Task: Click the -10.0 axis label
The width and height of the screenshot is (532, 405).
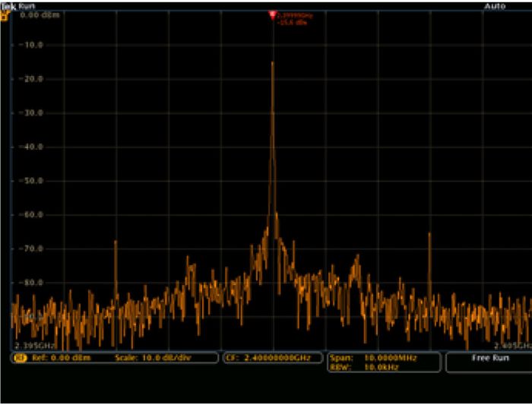Action: pos(31,45)
